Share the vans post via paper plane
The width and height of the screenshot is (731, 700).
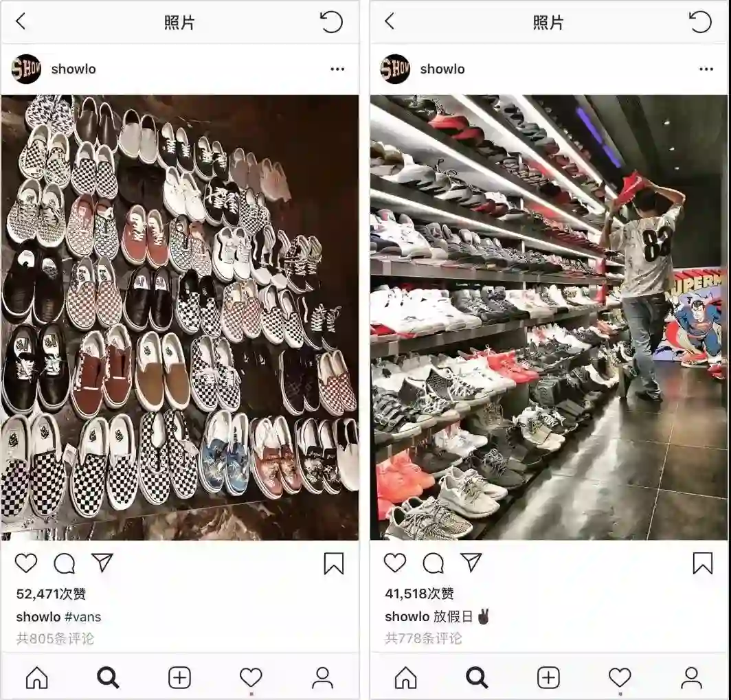(x=102, y=563)
